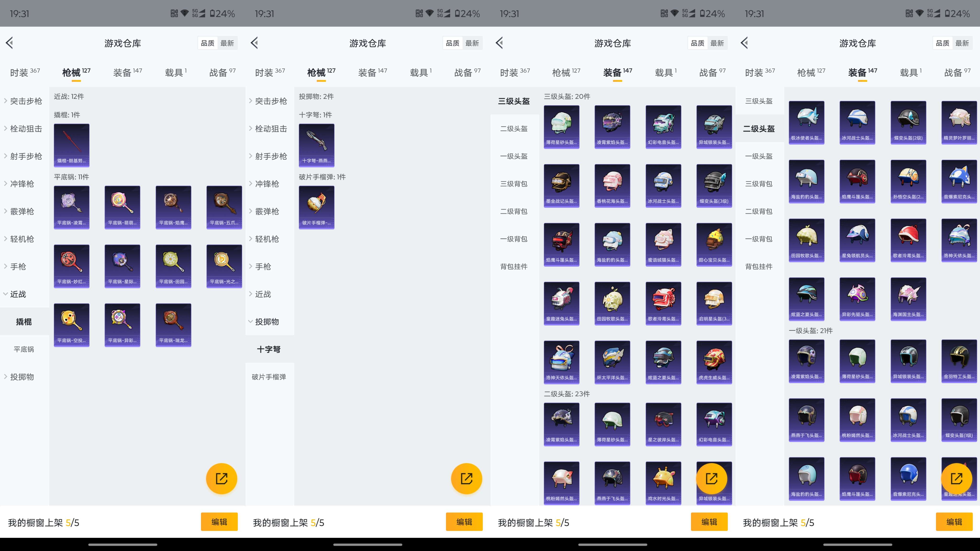Open the 撬棍-朗基努 crowbar item

tap(72, 145)
